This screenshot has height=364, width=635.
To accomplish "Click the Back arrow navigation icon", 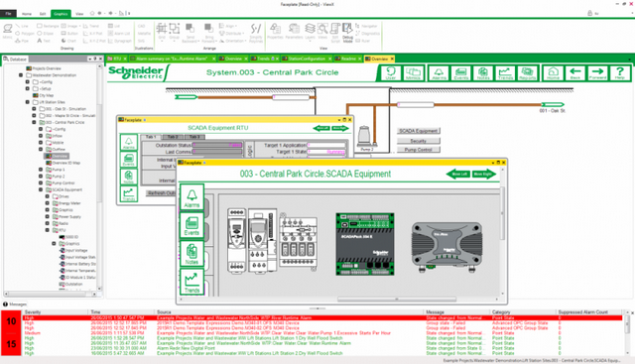I will pyautogui.click(x=575, y=73).
